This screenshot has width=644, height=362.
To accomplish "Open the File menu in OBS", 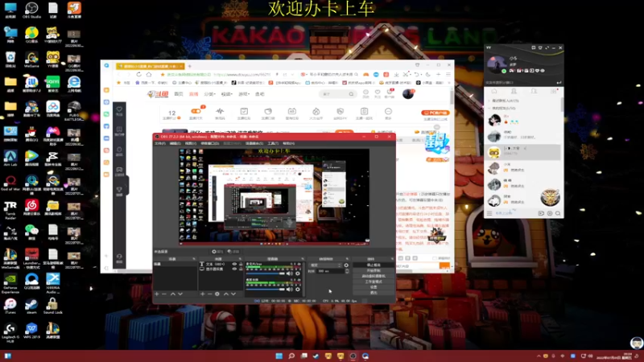I will pyautogui.click(x=159, y=143).
